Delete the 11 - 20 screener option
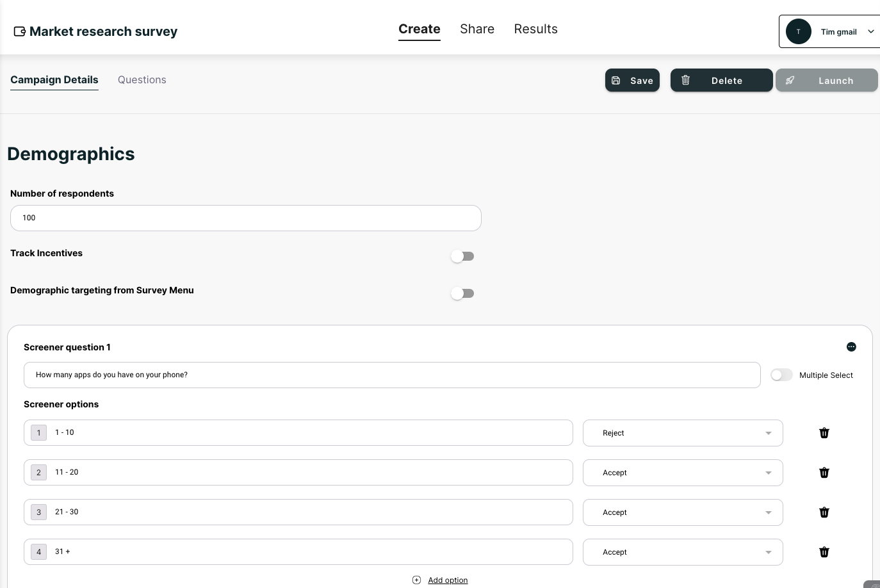Viewport: 880px width, 588px height. point(824,473)
